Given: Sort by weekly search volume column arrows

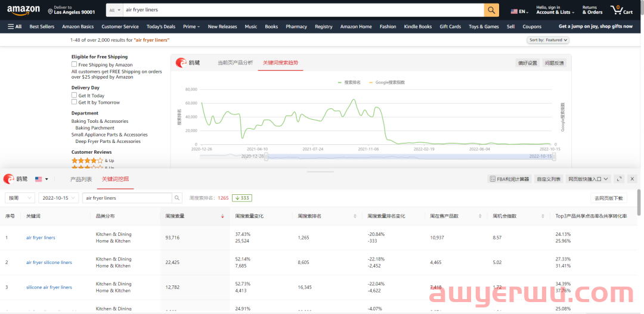Looking at the screenshot, I should 222,216.
